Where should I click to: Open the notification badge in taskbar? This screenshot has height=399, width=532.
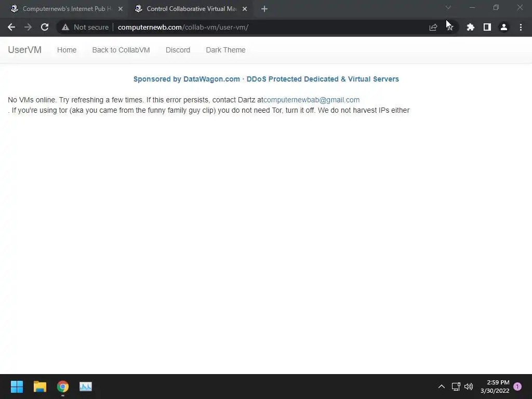(517, 387)
